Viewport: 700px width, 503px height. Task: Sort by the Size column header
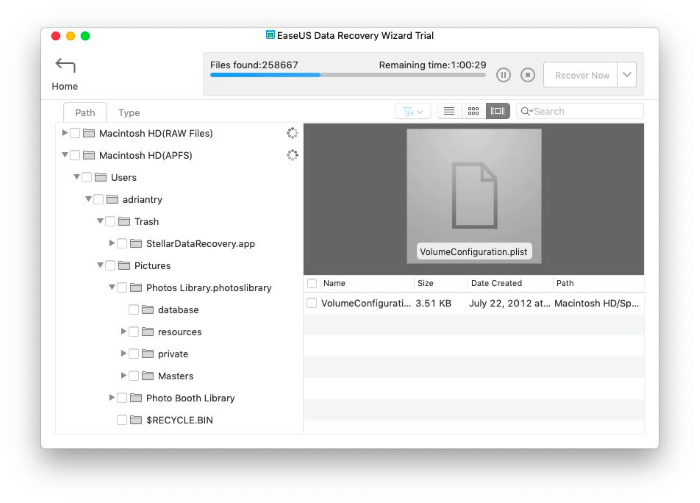coord(425,283)
